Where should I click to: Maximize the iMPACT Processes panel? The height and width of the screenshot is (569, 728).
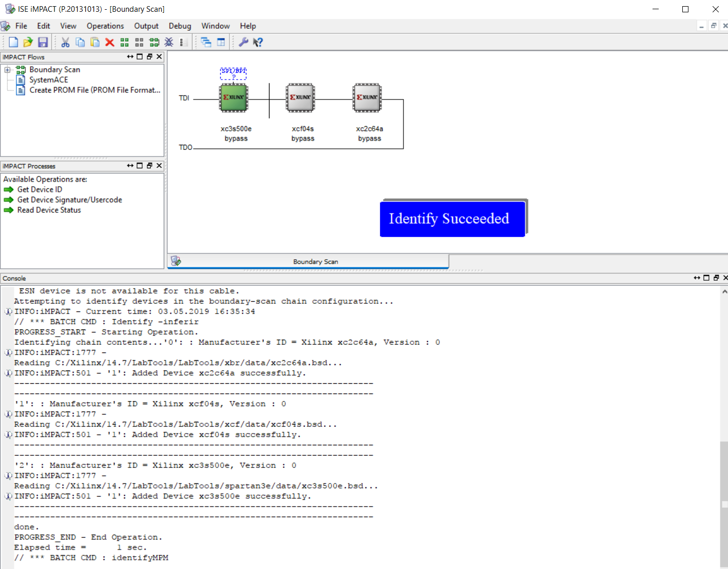pyautogui.click(x=140, y=166)
